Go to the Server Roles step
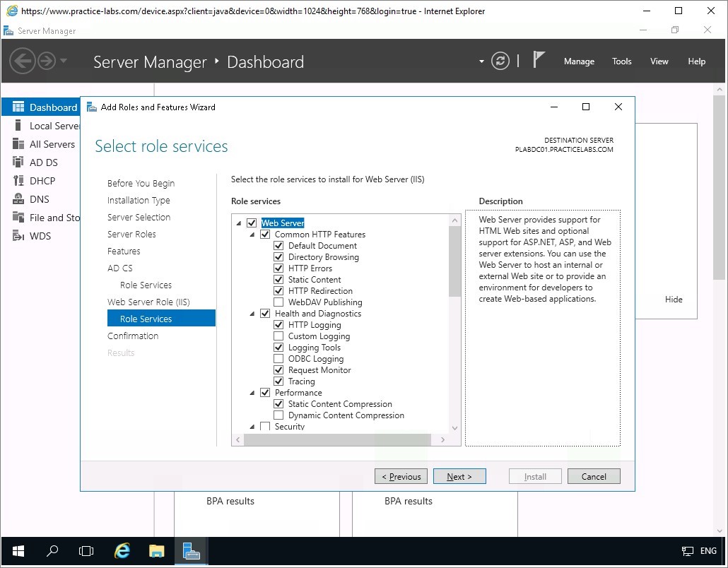Viewport: 728px width, 568px height. tap(131, 235)
